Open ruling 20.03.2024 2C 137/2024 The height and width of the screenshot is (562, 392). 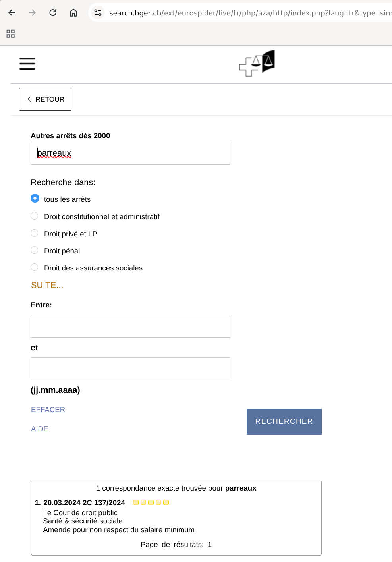[84, 503]
